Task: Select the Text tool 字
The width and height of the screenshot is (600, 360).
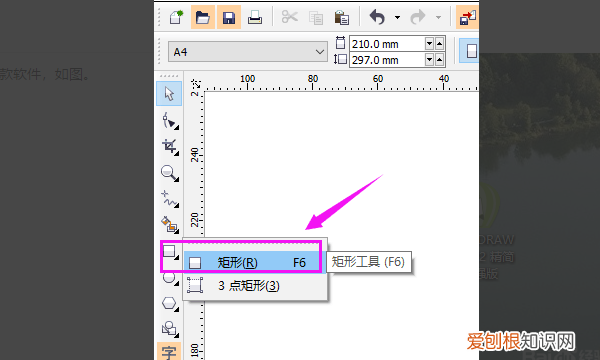Action: pyautogui.click(x=169, y=351)
